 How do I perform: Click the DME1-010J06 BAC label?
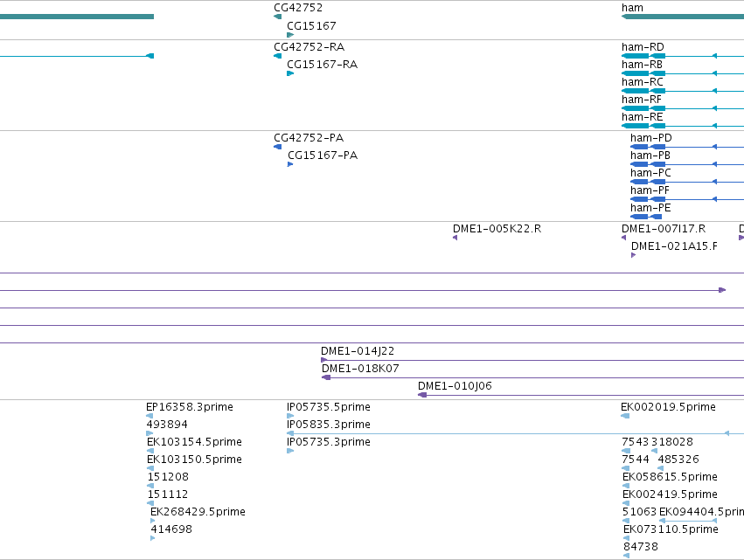pos(455,386)
